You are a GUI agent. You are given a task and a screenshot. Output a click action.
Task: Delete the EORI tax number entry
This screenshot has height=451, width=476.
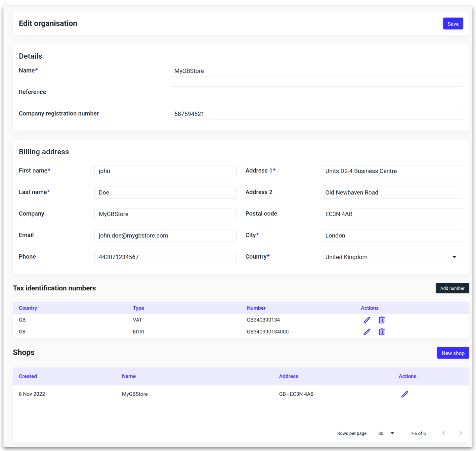(381, 332)
